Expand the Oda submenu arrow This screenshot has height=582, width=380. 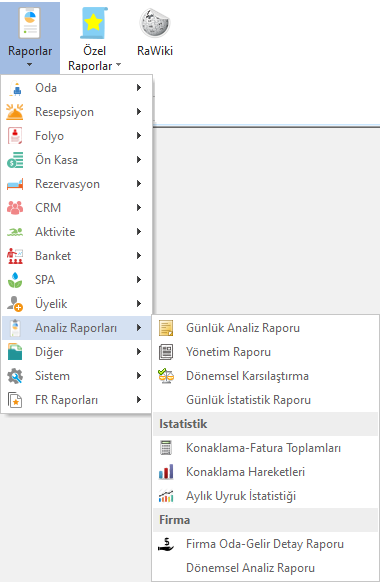point(139,88)
